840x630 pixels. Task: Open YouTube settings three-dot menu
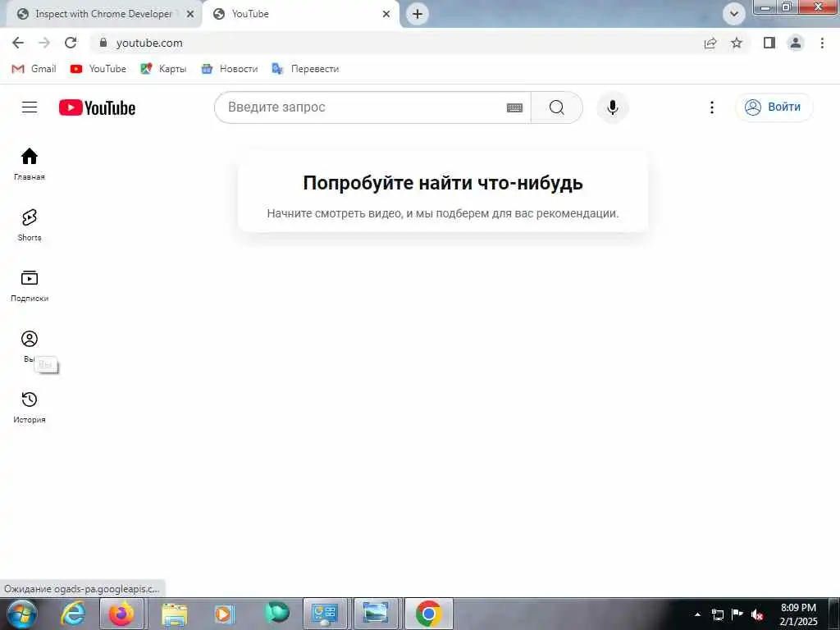[711, 107]
